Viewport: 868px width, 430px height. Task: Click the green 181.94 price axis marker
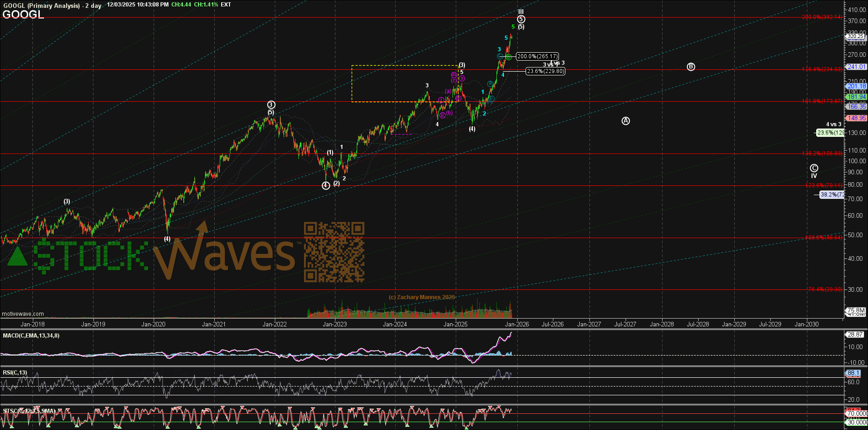coord(856,97)
